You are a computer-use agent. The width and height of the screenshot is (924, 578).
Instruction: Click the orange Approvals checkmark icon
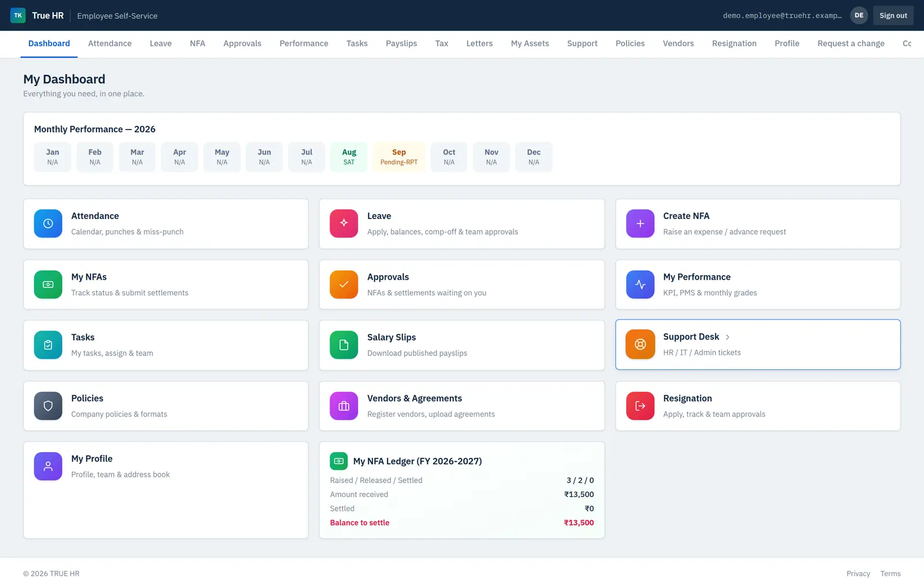pos(344,284)
